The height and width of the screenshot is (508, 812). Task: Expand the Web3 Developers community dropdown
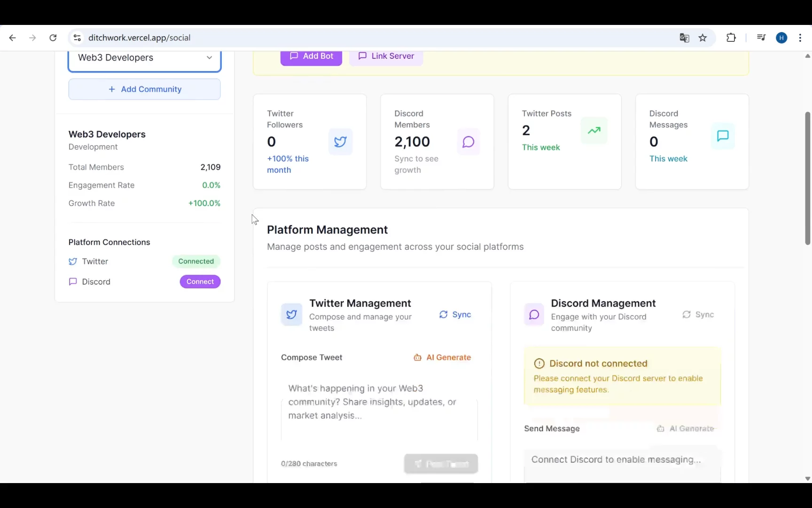coord(144,58)
